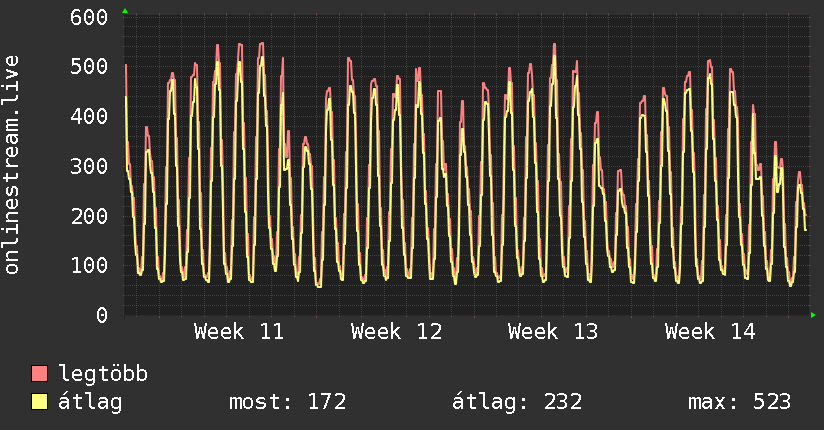Click the pink legtöbb legend color swatch
824x430 pixels.
(39, 373)
